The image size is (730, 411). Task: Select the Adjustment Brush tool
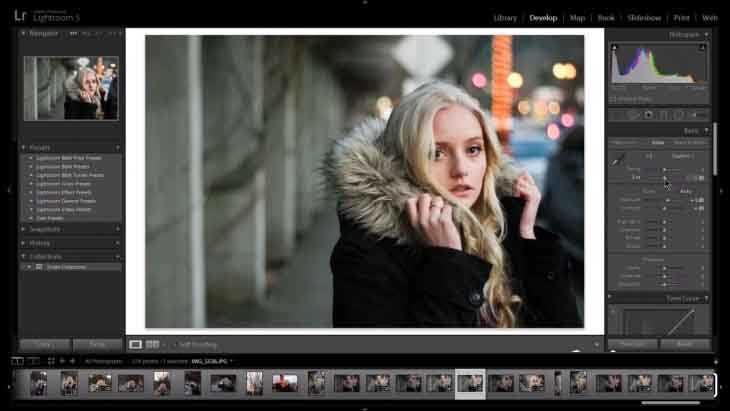click(x=693, y=115)
